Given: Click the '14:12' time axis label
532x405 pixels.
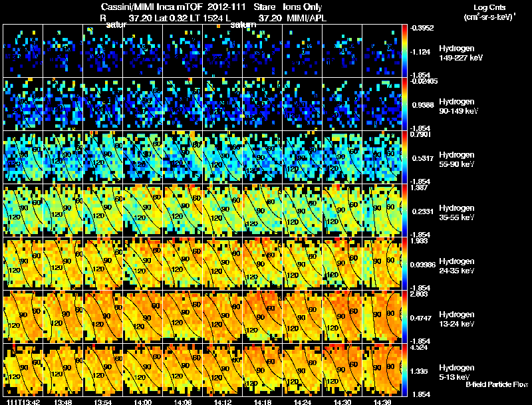Looking at the screenshot, I should [x=223, y=402].
